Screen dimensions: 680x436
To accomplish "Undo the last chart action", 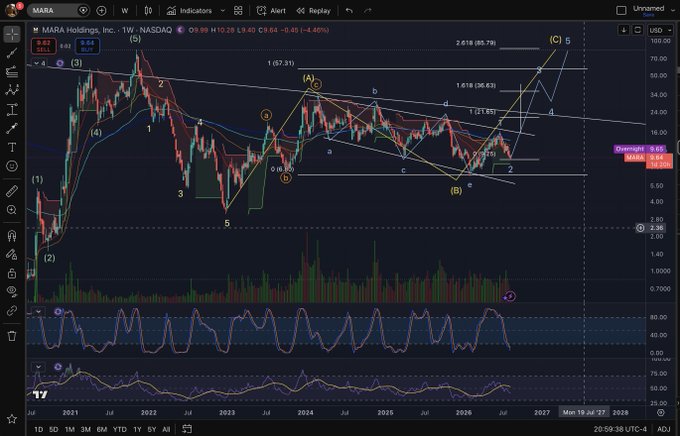I will coord(349,10).
